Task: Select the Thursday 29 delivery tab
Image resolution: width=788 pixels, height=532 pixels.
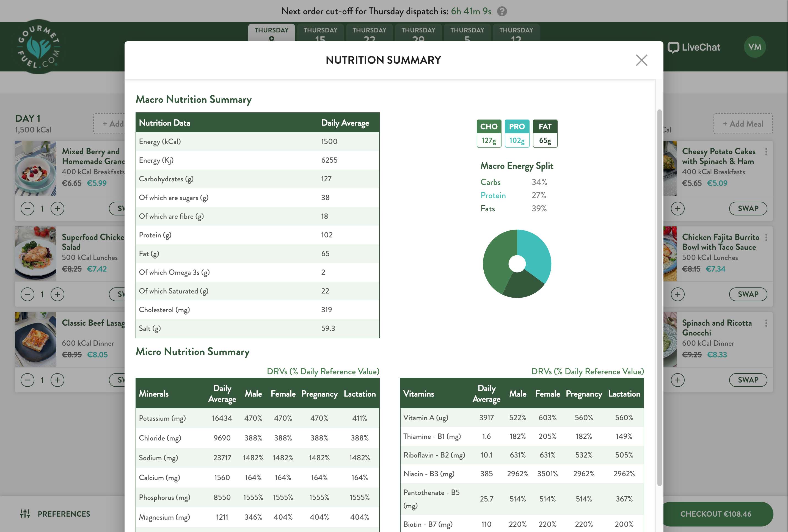Action: coord(418,33)
